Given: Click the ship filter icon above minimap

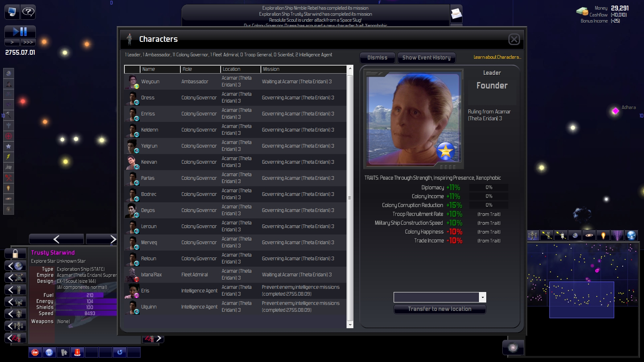Looking at the screenshot, I should pos(533,235).
